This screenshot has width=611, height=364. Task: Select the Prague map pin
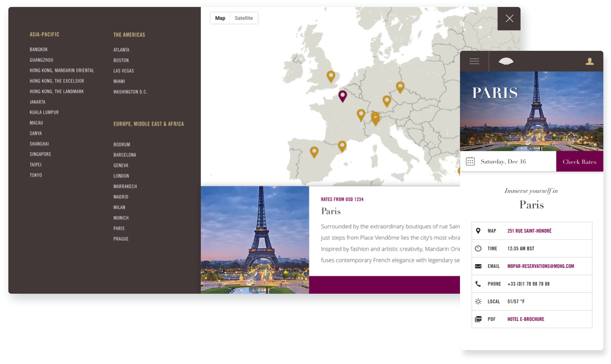(x=400, y=88)
